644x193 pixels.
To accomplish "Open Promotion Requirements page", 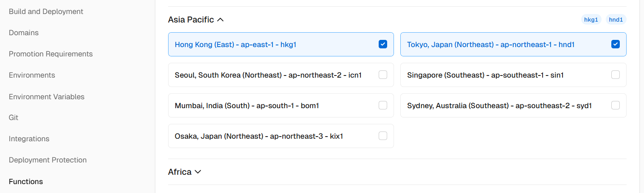I will pyautogui.click(x=51, y=54).
